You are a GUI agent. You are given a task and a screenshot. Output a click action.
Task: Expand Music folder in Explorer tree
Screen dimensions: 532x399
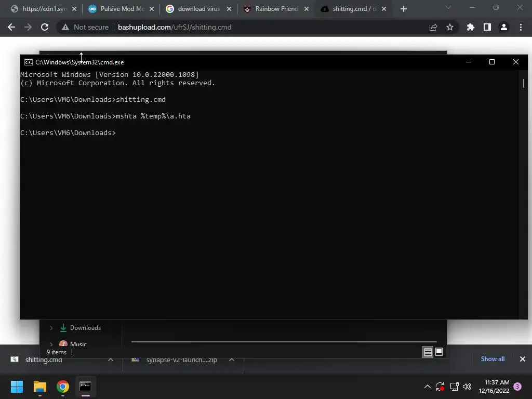click(51, 344)
